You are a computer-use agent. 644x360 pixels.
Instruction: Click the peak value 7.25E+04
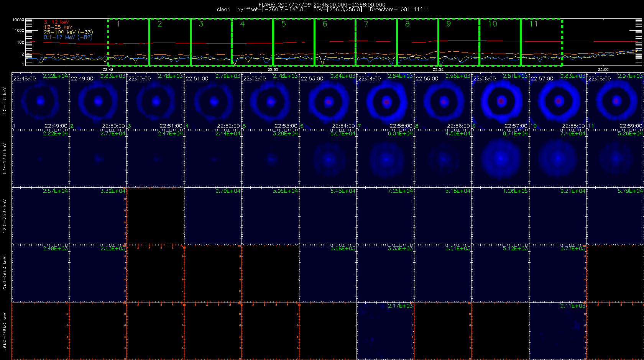point(401,191)
